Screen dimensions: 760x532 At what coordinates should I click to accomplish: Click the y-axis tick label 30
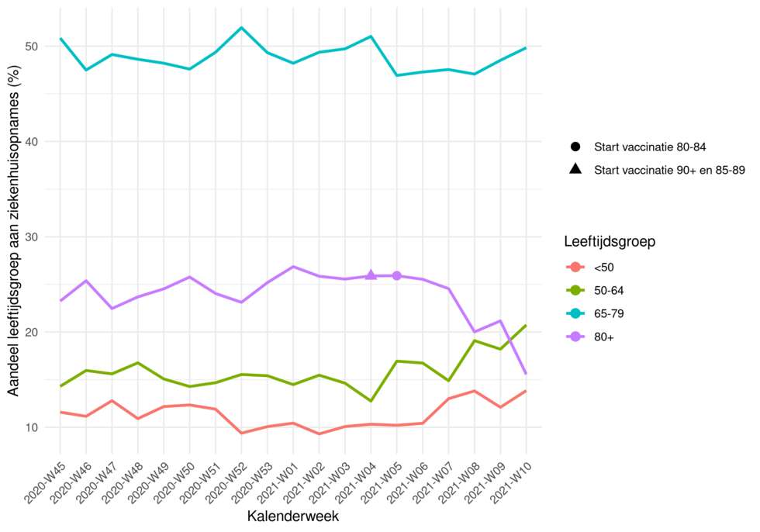pos(32,237)
